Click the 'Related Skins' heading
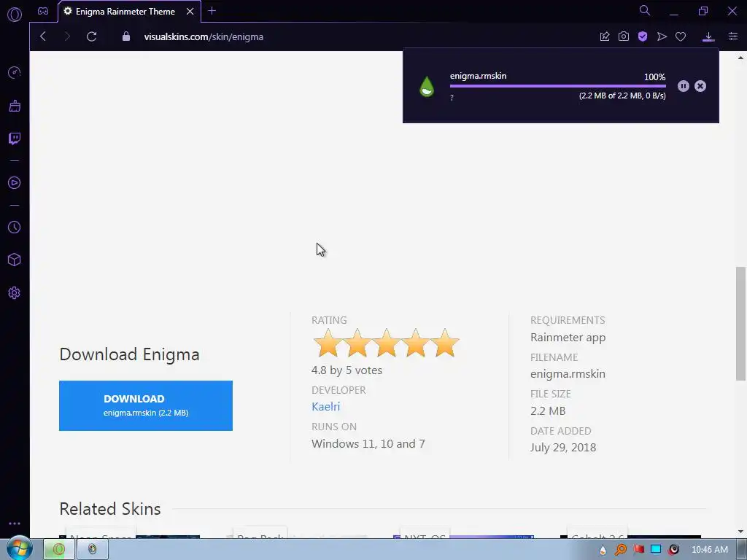 point(110,509)
